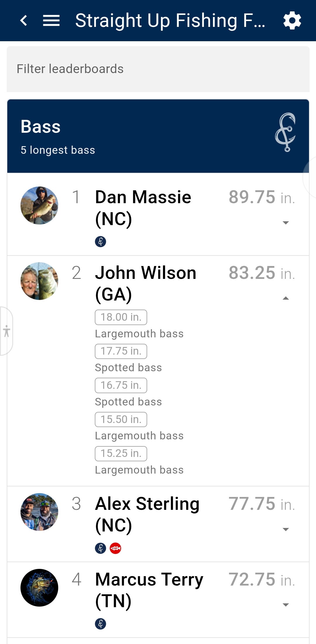The height and width of the screenshot is (644, 316).
Task: Open John Wilson's 18.00 in. catch
Action: (121, 317)
